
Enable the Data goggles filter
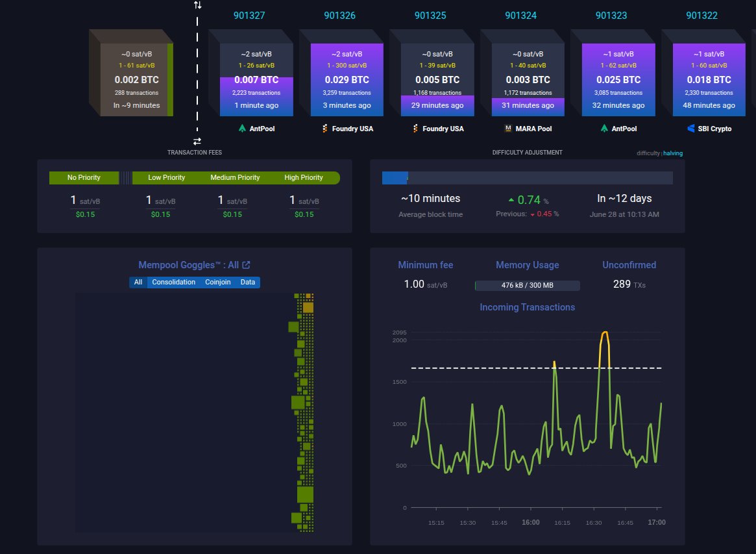[248, 283]
